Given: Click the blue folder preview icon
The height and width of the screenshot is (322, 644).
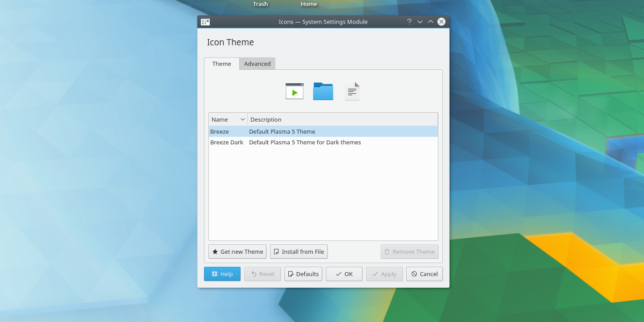Looking at the screenshot, I should coord(323,91).
